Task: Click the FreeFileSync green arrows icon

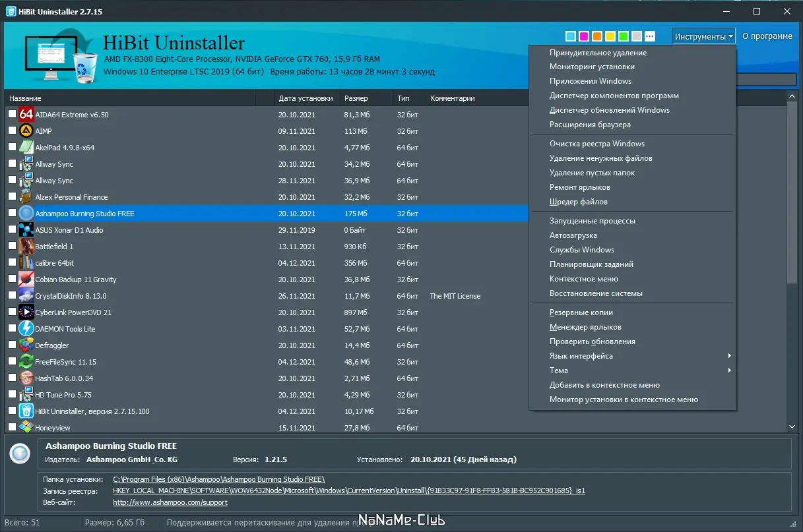Action: point(26,361)
